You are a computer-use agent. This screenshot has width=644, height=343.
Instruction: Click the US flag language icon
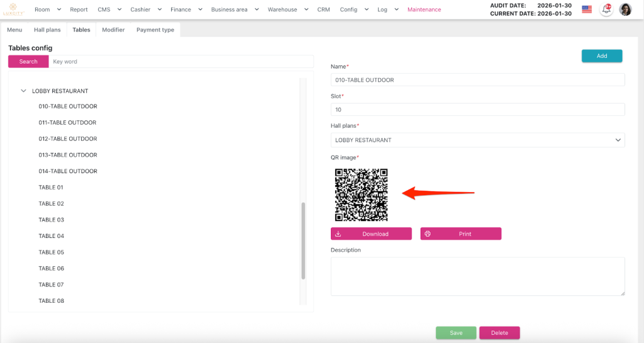pos(587,9)
